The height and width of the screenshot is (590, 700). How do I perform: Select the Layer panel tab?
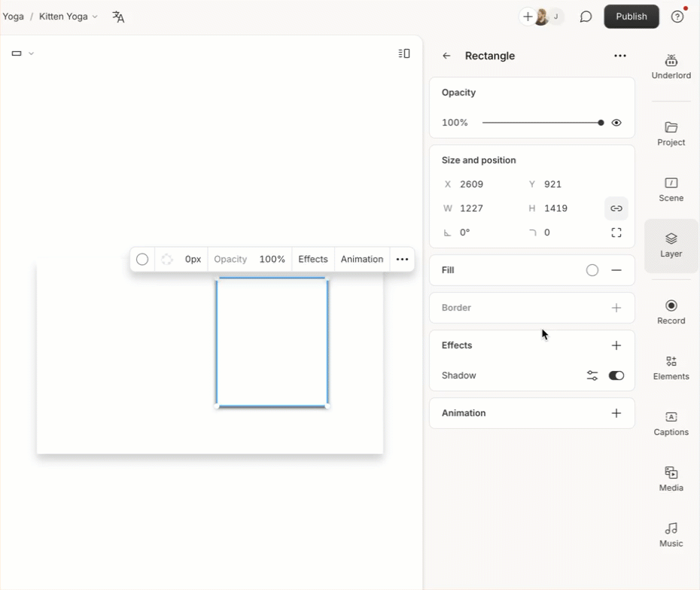pos(671,245)
